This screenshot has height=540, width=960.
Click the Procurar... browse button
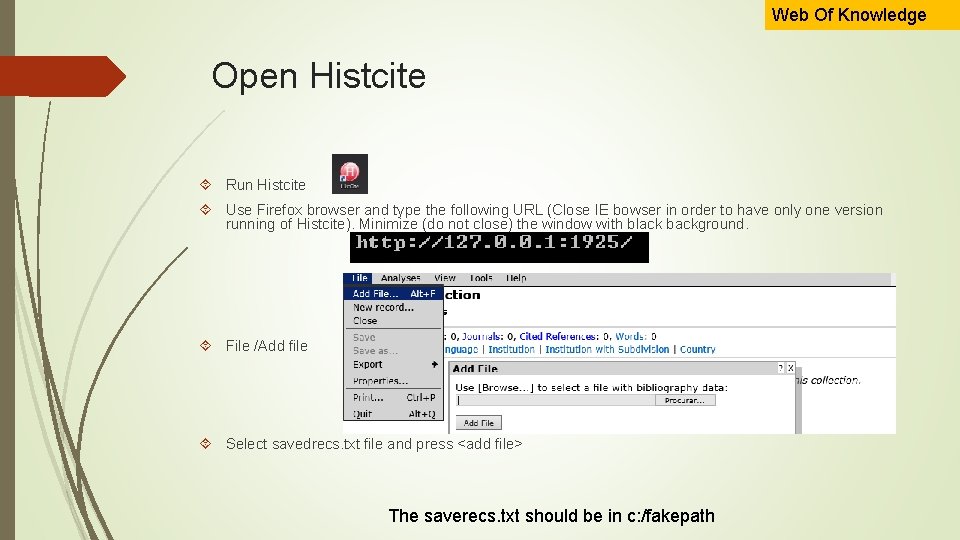point(685,400)
